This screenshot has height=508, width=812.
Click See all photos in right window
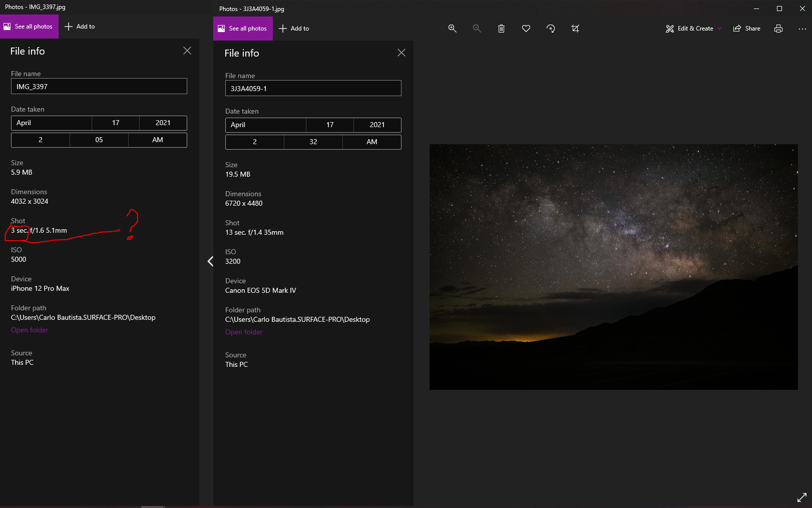coord(243,29)
